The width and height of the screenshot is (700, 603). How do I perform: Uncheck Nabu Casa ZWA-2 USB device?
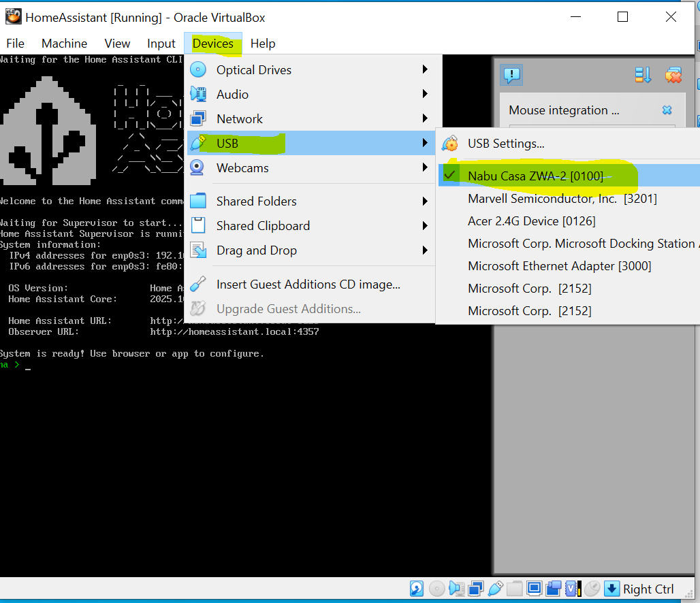pyautogui.click(x=535, y=176)
